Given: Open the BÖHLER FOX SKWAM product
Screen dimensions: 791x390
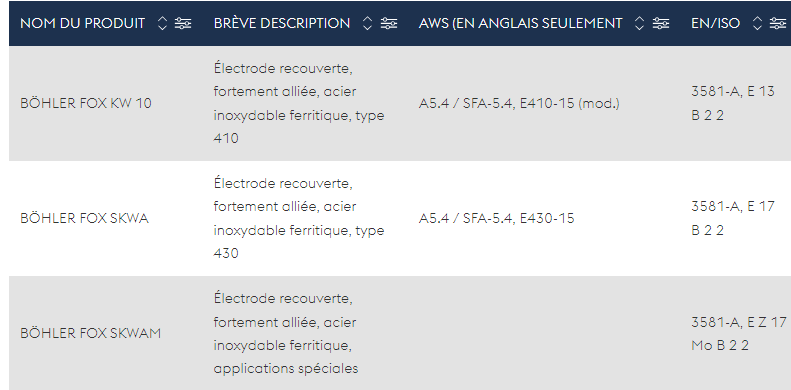Looking at the screenshot, I should click(x=91, y=333).
